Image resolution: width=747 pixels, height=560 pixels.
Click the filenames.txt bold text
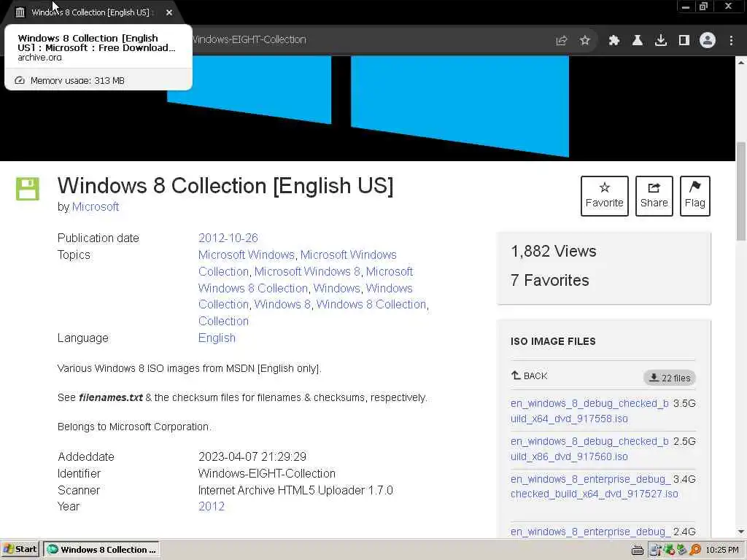click(x=111, y=397)
